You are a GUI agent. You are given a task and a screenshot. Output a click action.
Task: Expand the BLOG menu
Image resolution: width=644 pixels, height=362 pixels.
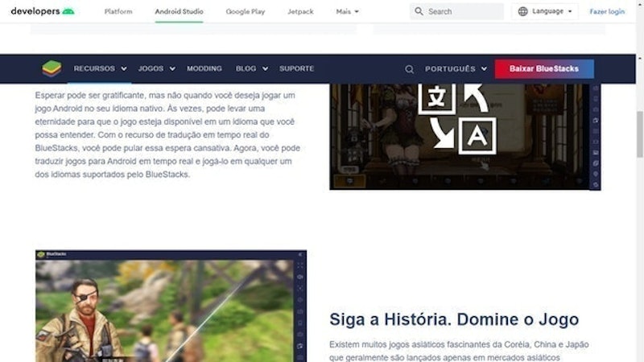pyautogui.click(x=251, y=68)
